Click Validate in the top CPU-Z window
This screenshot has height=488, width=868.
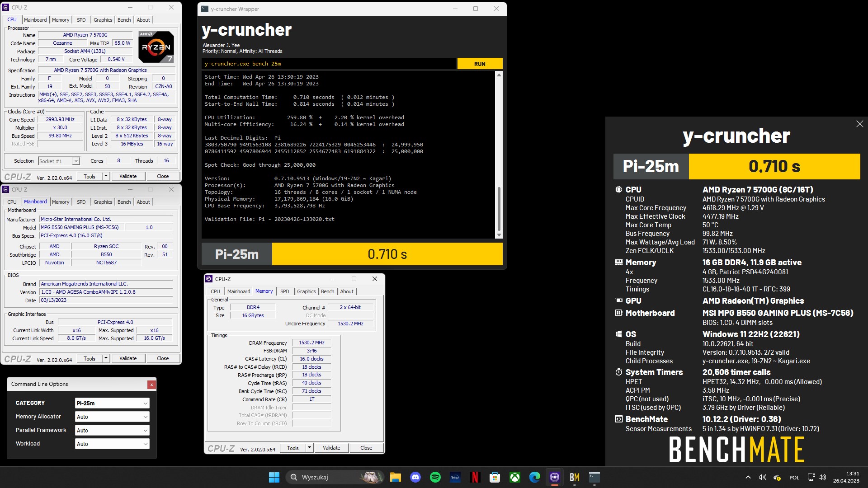128,176
